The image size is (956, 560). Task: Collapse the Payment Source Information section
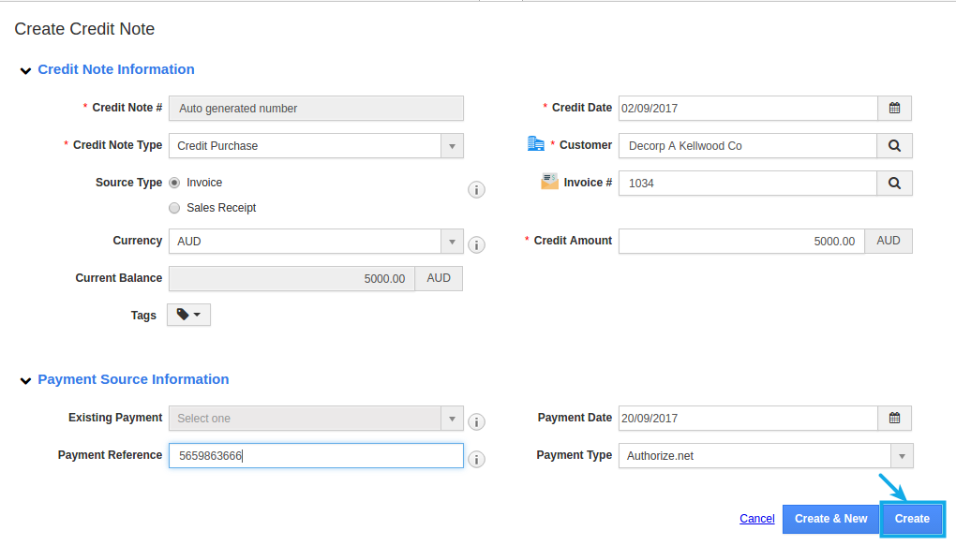tap(25, 381)
